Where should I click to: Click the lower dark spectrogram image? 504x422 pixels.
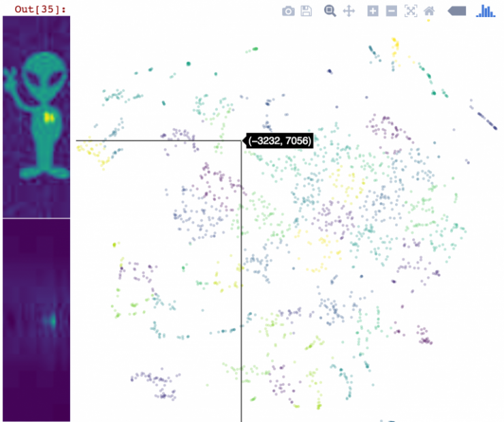pos(36,320)
